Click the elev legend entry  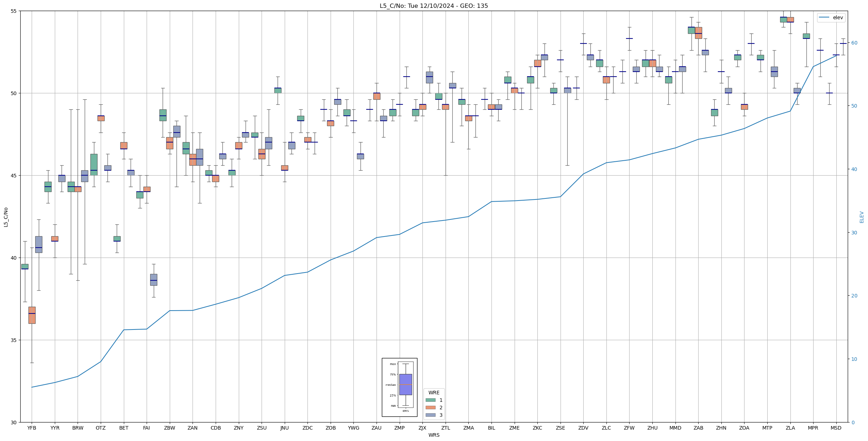tap(831, 17)
